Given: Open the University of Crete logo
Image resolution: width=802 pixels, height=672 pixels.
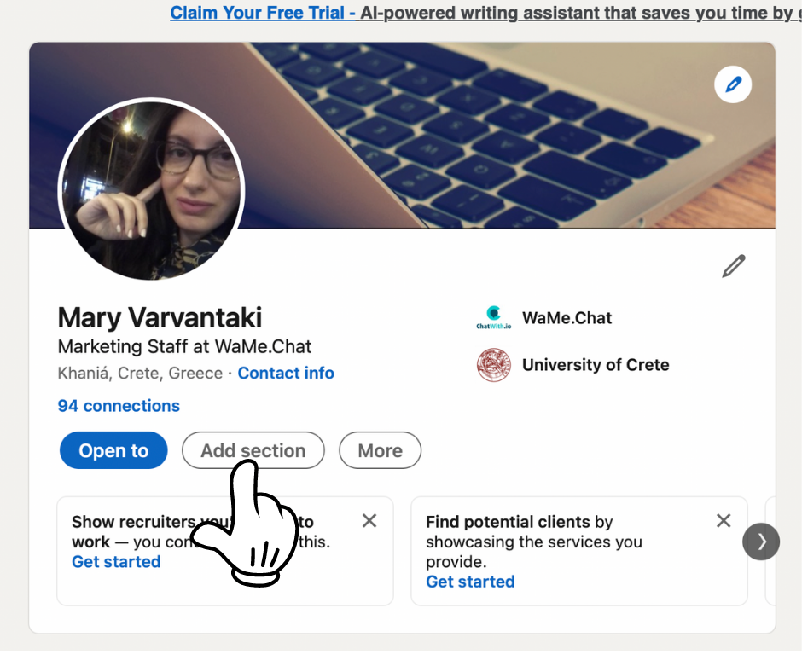Looking at the screenshot, I should coord(494,365).
